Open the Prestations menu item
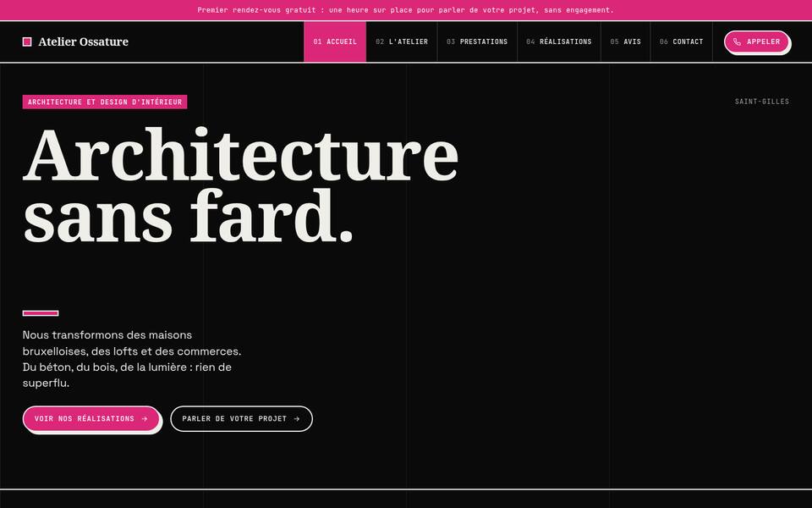The width and height of the screenshot is (812, 508). (x=477, y=42)
